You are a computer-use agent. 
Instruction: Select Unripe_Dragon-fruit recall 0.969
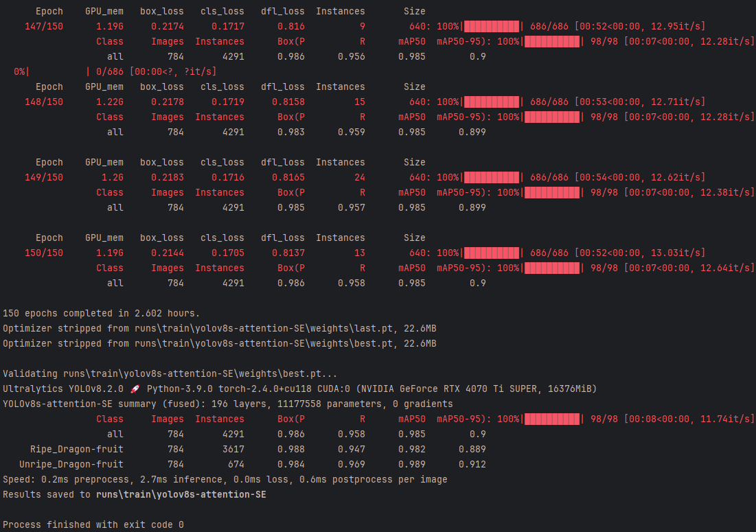tap(352, 465)
